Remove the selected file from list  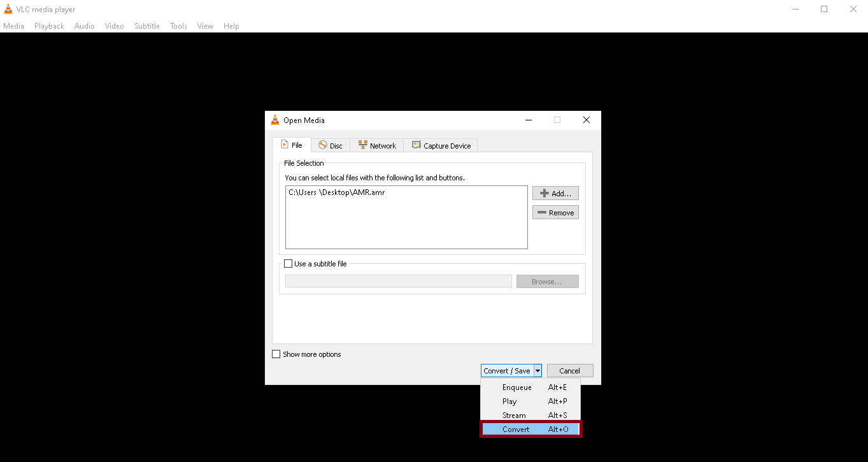click(555, 212)
